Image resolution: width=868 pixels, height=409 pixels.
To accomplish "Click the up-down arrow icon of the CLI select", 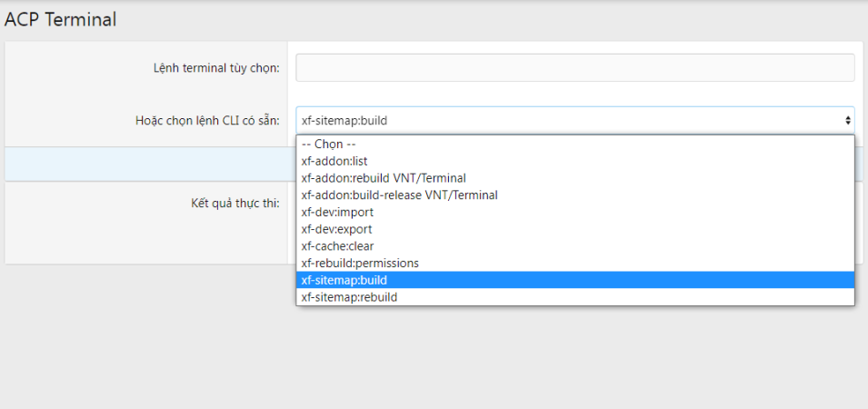I will click(x=848, y=120).
